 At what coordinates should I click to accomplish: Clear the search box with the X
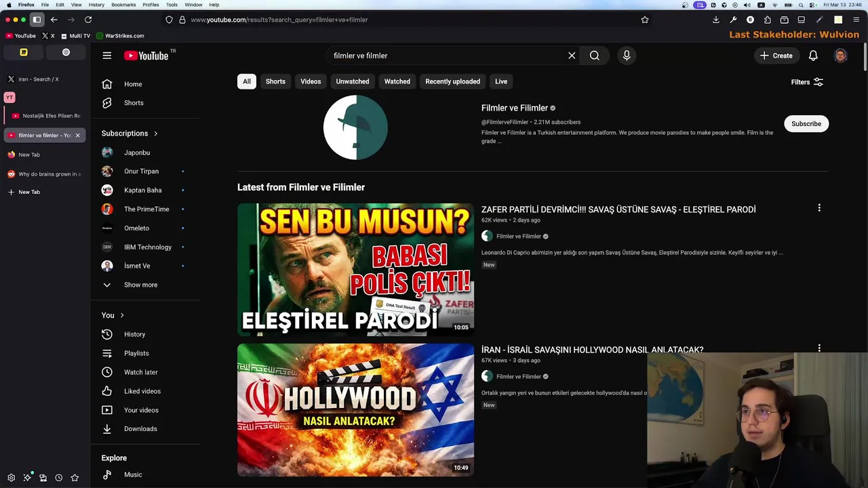572,56
